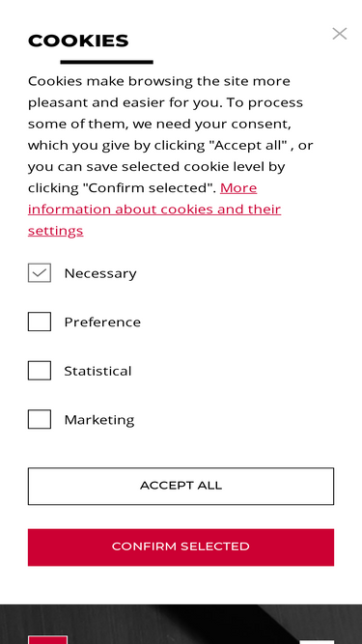Enable the Statistical cookies checkbox

(40, 371)
